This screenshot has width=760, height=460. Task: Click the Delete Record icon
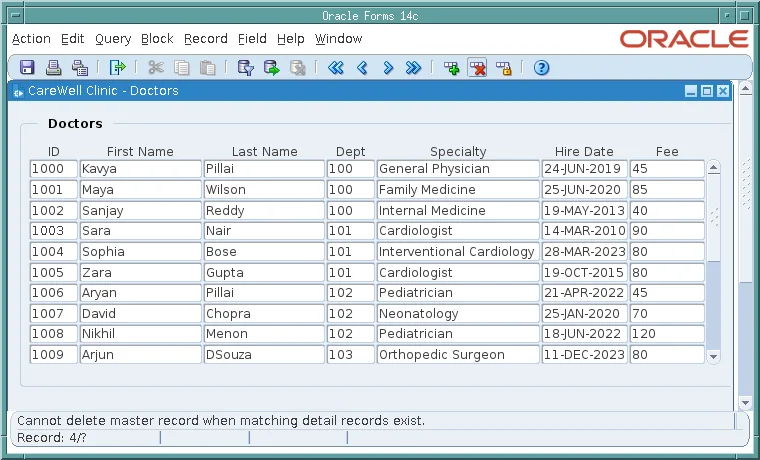click(477, 67)
